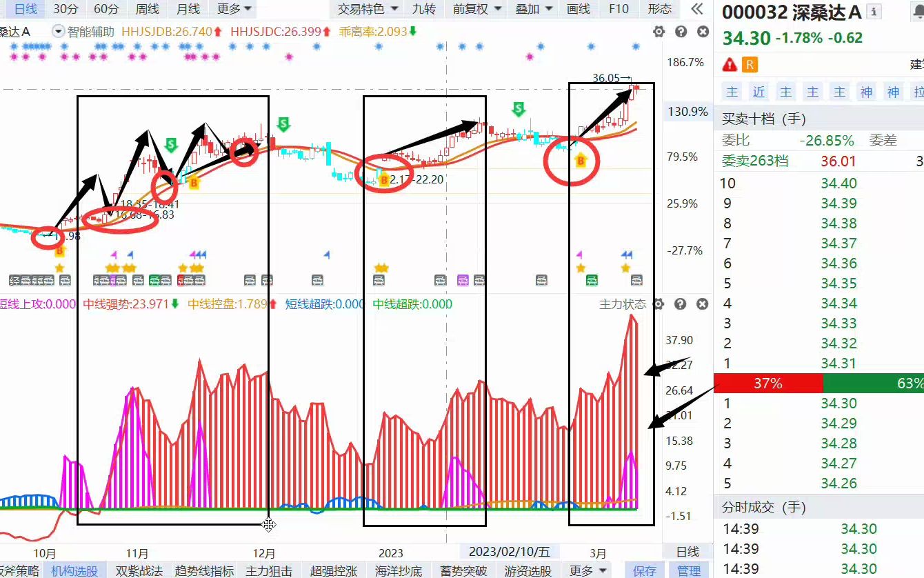Screen dimensions: 924x578
Task: Collapse side panel with double-chevron icon
Action: [697, 9]
